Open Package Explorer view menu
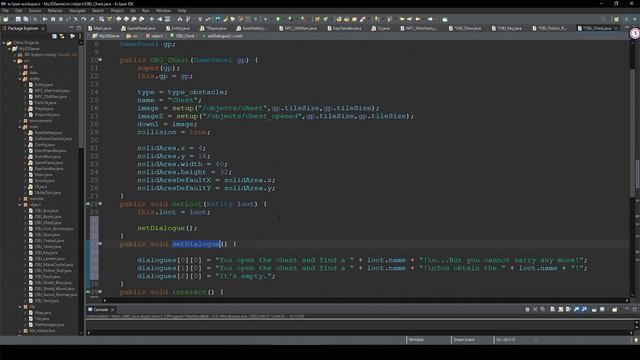The height and width of the screenshot is (360, 640). pyautogui.click(x=80, y=36)
